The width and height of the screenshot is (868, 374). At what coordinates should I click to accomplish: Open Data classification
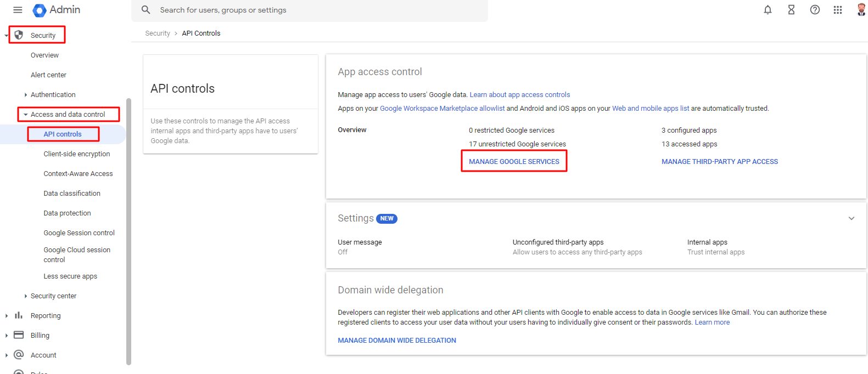pyautogui.click(x=72, y=194)
